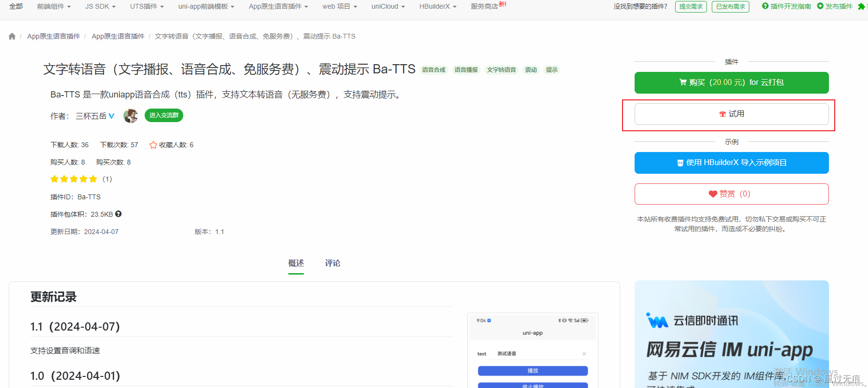Open 插件开发指南 link
The width and height of the screenshot is (868, 388).
pos(790,6)
